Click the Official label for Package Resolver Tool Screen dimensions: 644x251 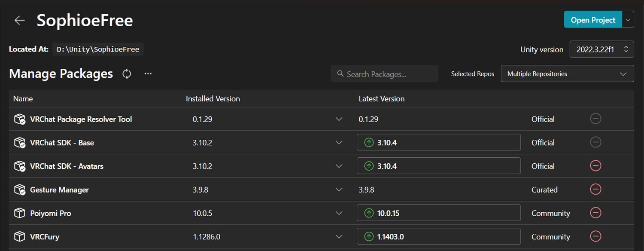pos(543,119)
